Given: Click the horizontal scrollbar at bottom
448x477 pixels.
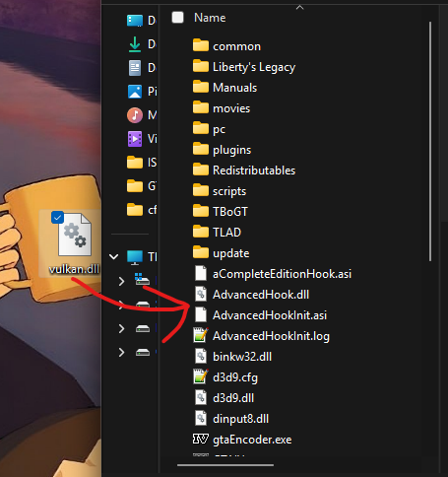Looking at the screenshot, I should coord(225,465).
